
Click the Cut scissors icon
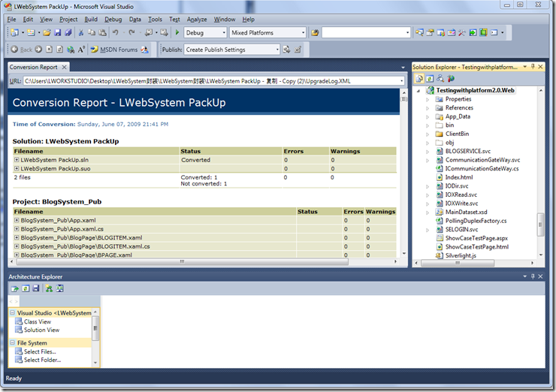pyautogui.click(x=81, y=32)
